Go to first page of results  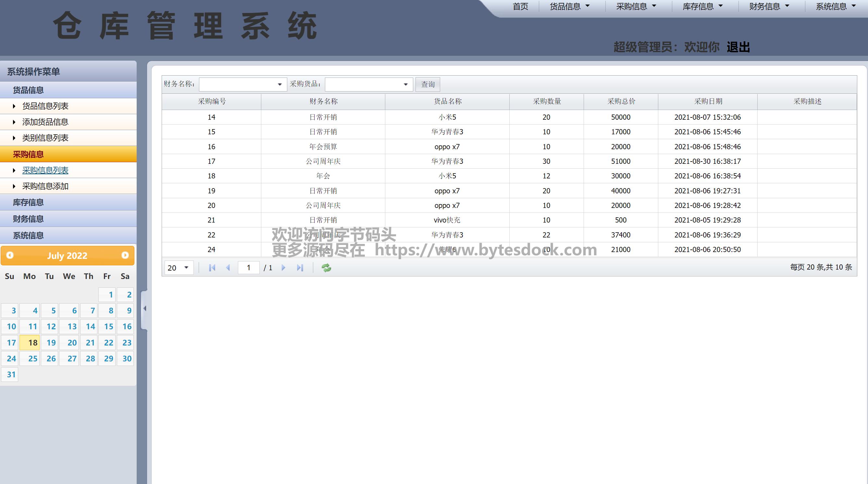point(212,268)
